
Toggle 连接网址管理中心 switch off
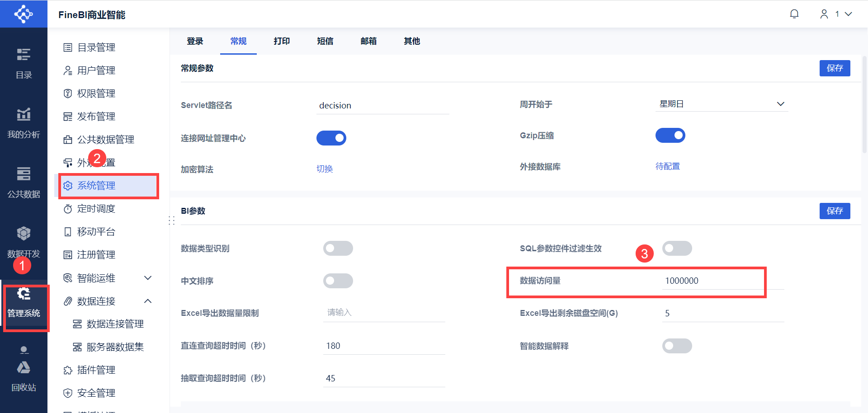331,138
